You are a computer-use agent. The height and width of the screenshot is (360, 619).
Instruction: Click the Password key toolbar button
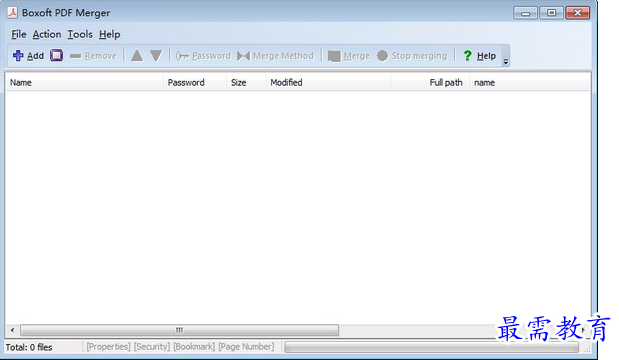(x=203, y=56)
